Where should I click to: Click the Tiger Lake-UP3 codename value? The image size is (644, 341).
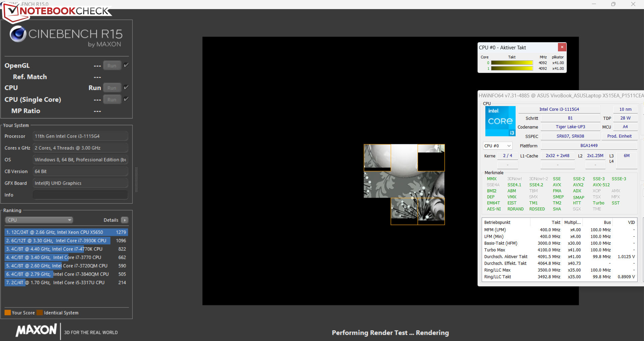[x=570, y=127]
